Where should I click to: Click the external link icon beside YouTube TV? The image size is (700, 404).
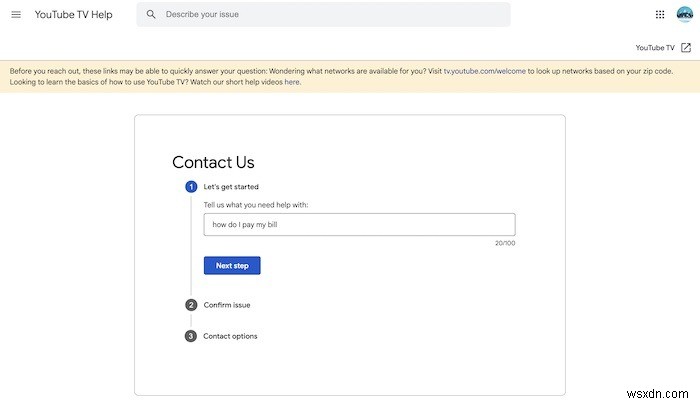[x=685, y=48]
